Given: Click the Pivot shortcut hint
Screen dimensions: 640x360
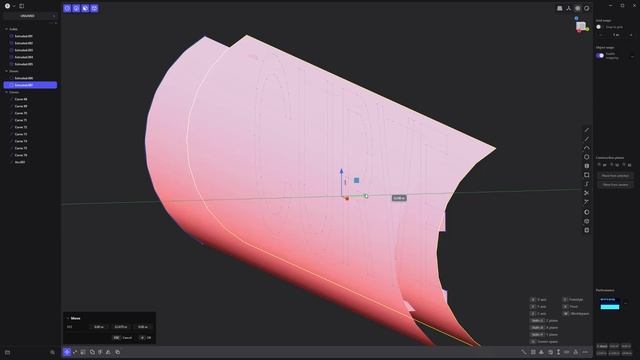Looking at the screenshot, I should click(x=571, y=307).
